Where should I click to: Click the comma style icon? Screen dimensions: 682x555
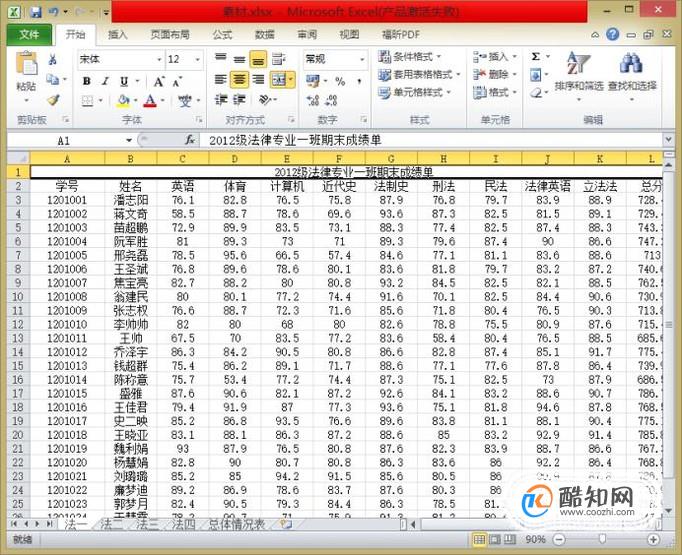[359, 81]
